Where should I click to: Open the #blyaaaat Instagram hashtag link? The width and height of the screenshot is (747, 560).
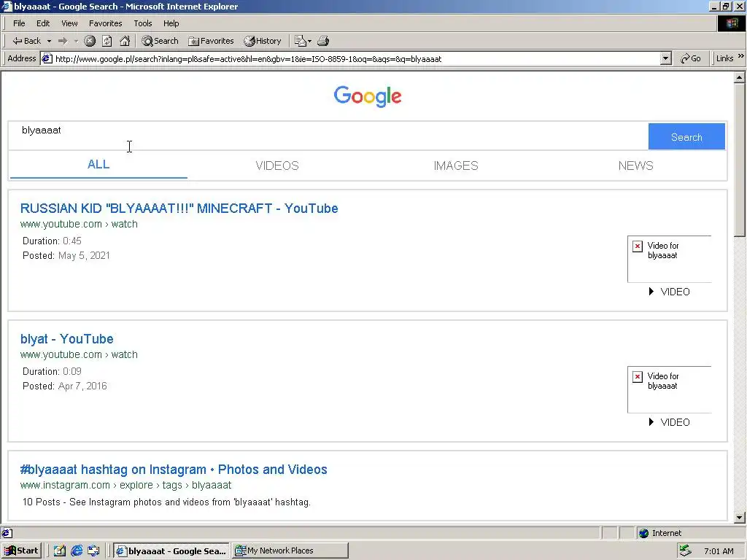(174, 470)
